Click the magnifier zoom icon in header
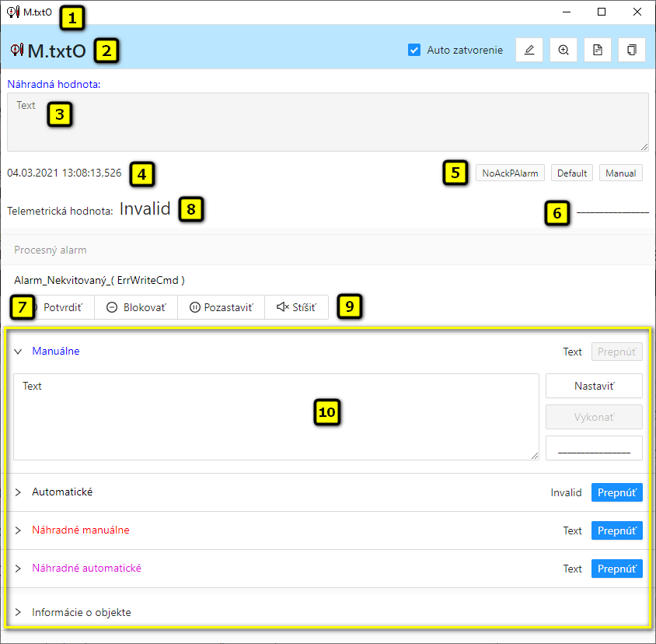 click(563, 50)
